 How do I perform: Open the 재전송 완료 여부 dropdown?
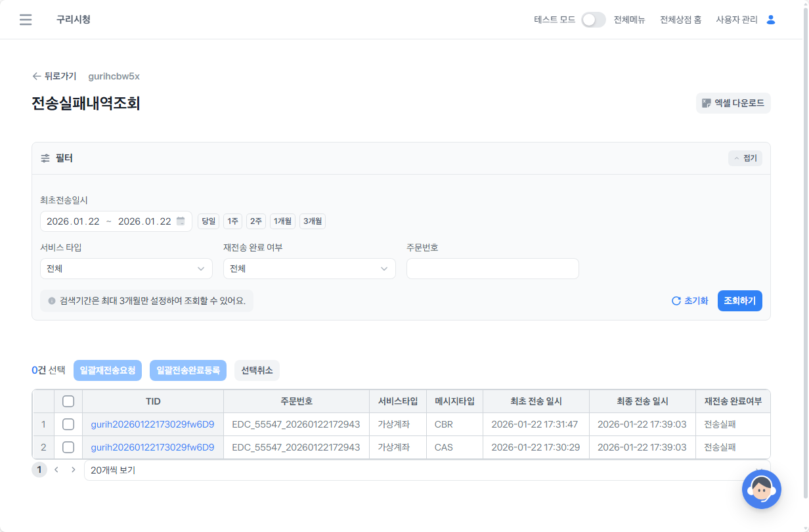click(309, 269)
